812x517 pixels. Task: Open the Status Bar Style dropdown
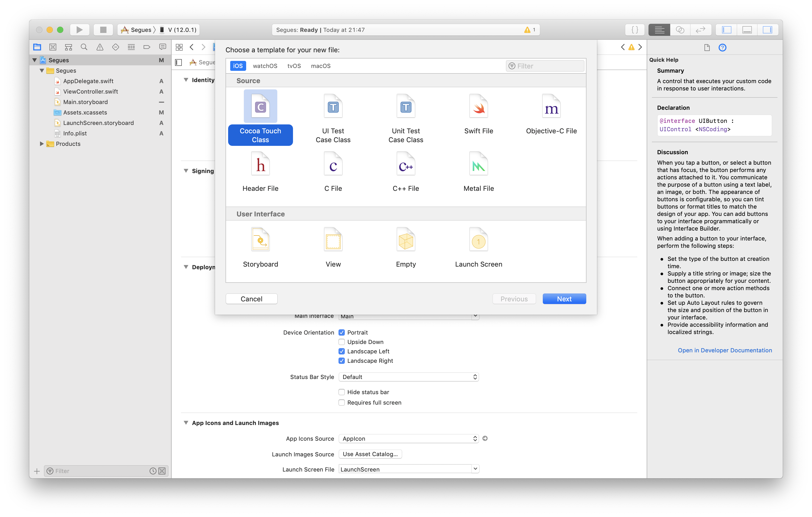(x=408, y=377)
